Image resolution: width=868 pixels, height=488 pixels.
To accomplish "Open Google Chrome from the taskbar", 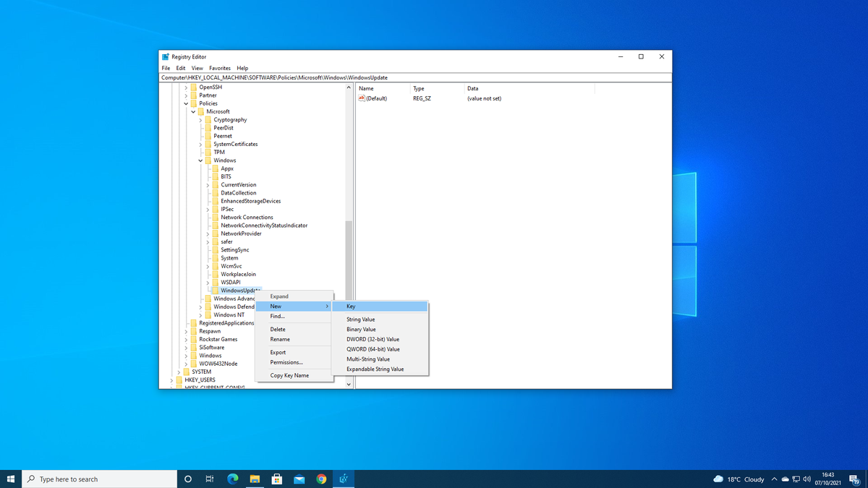I will click(x=321, y=479).
